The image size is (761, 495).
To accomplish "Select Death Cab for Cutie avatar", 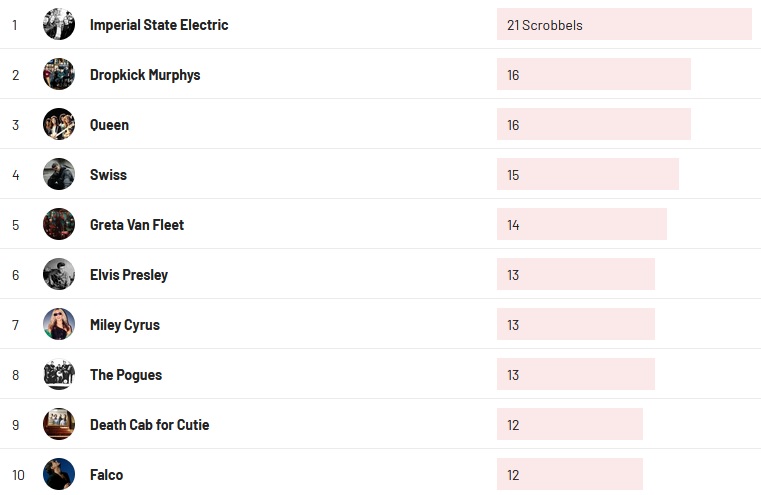I will tap(59, 424).
